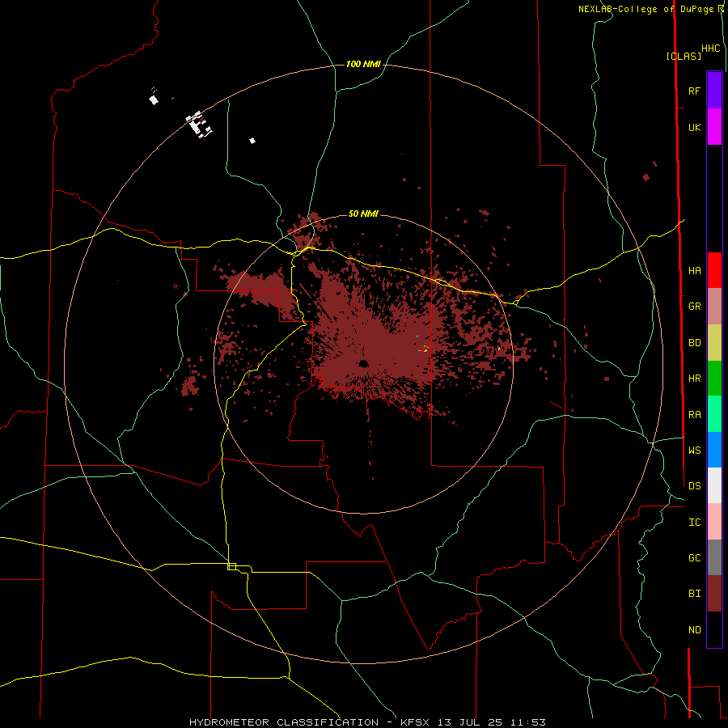Select the HR green legend swatch
728x728 pixels.
point(714,379)
